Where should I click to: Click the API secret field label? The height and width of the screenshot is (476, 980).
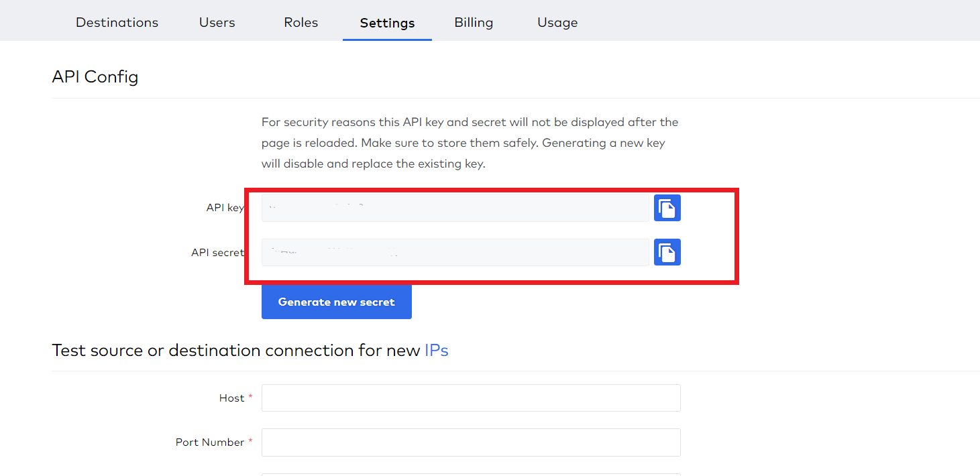217,253
